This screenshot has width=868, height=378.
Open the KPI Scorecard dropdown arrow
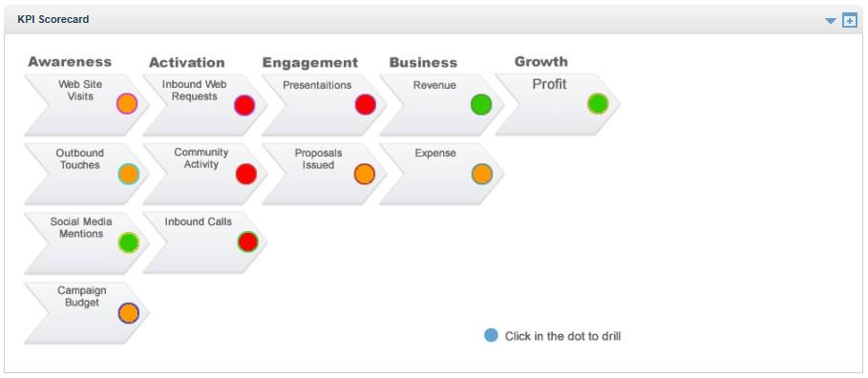click(x=831, y=21)
